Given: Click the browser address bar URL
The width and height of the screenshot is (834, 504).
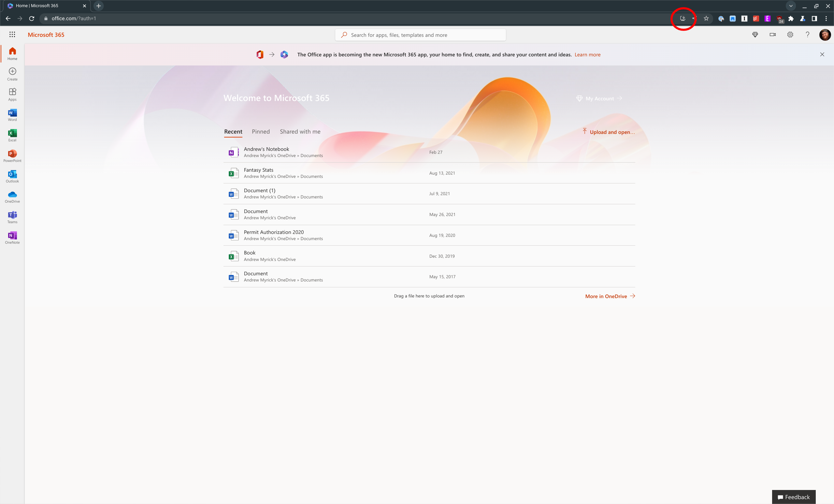Looking at the screenshot, I should (x=74, y=18).
